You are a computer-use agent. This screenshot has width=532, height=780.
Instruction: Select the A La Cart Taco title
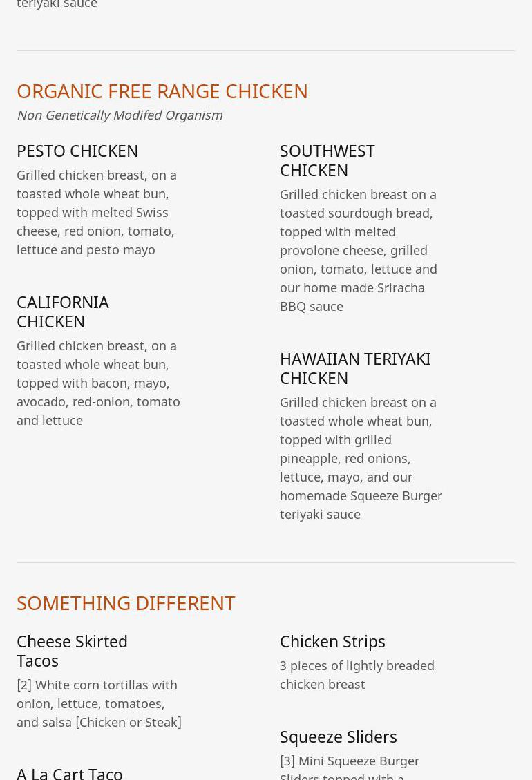(69, 772)
